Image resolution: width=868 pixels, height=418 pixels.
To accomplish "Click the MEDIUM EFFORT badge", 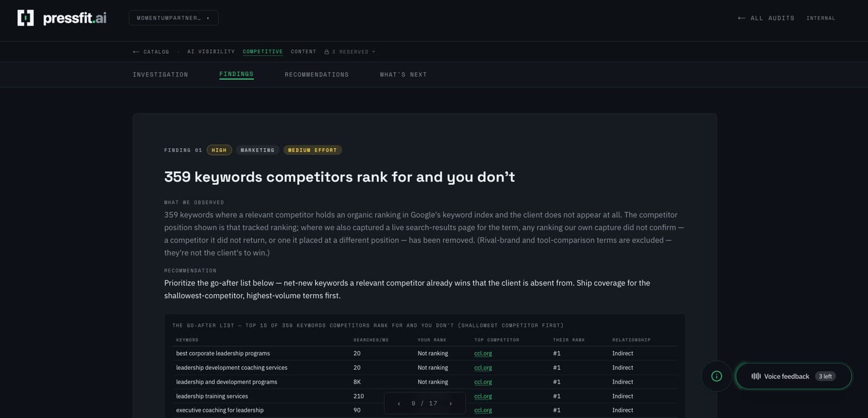I will [x=312, y=150].
